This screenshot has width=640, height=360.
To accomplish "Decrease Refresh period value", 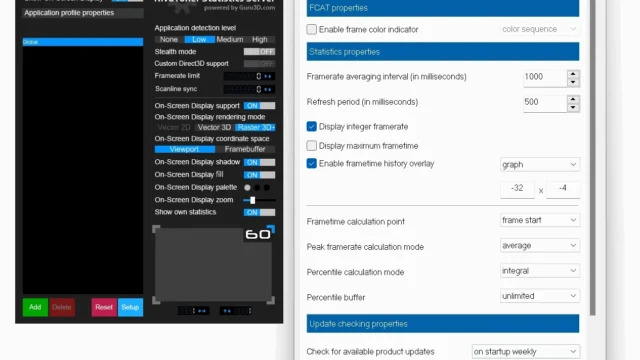I will (x=573, y=108).
